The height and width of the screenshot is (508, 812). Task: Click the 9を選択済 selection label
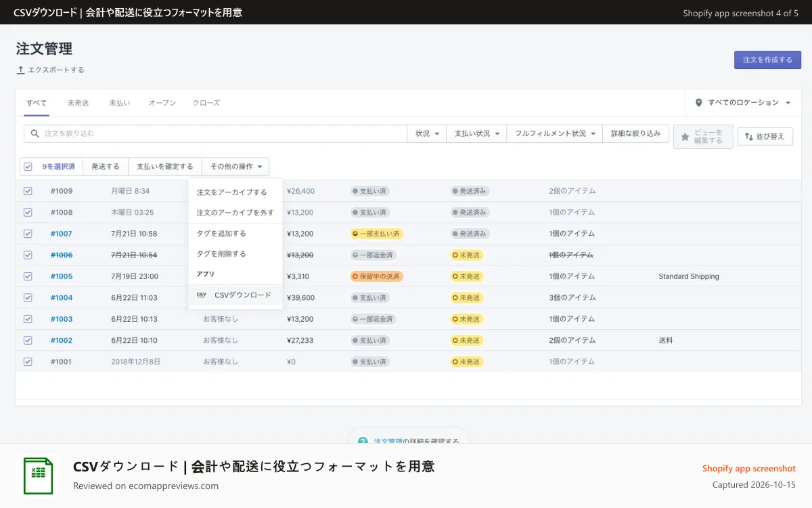click(59, 167)
